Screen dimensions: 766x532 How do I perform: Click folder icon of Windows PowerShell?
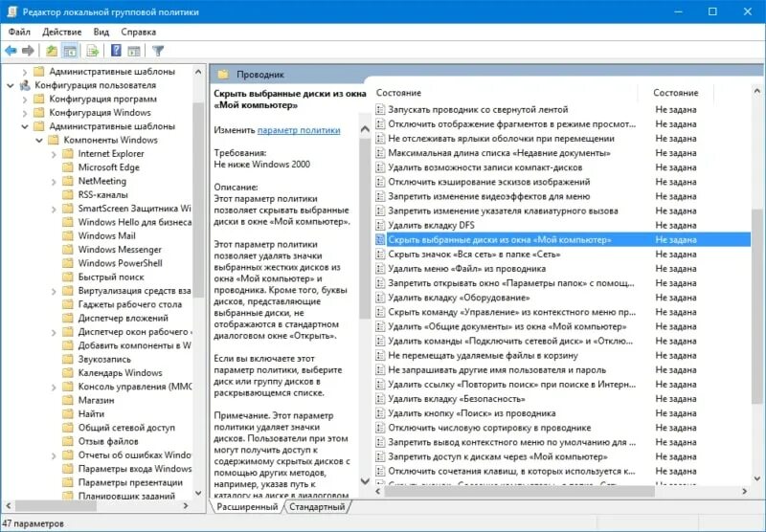point(68,262)
